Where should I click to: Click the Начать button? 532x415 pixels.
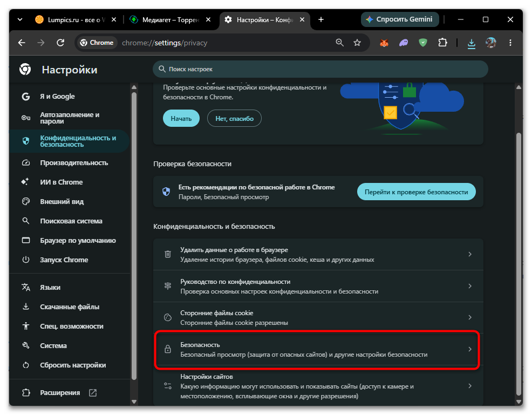(181, 118)
